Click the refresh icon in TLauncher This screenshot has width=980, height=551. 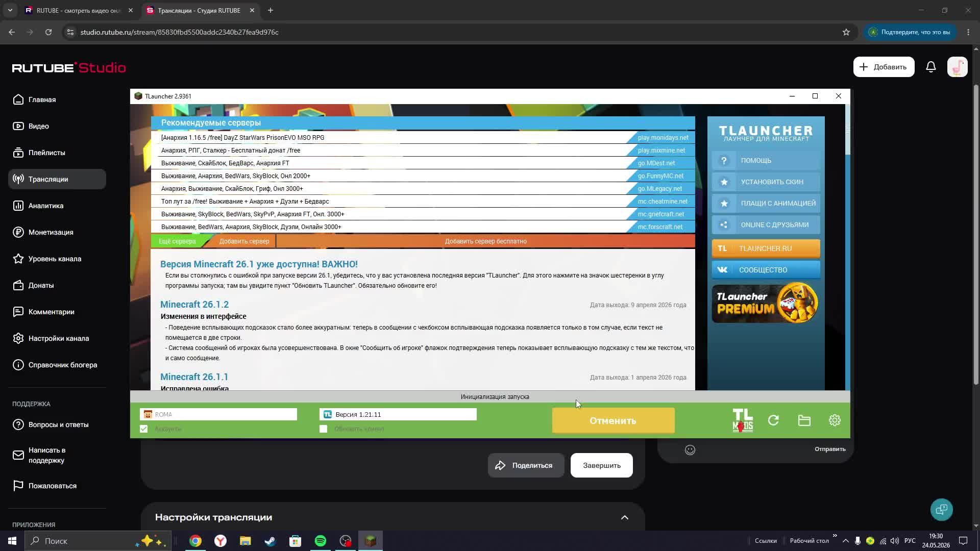point(773,420)
